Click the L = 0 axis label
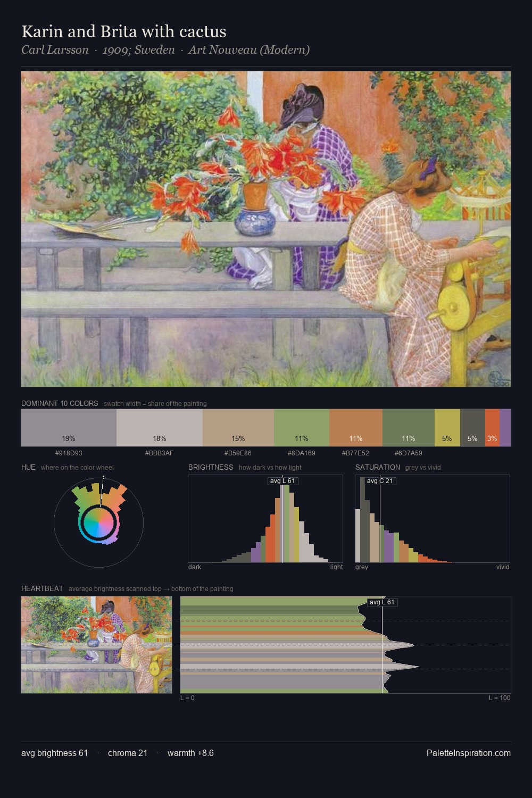The image size is (532, 798). coord(187,698)
